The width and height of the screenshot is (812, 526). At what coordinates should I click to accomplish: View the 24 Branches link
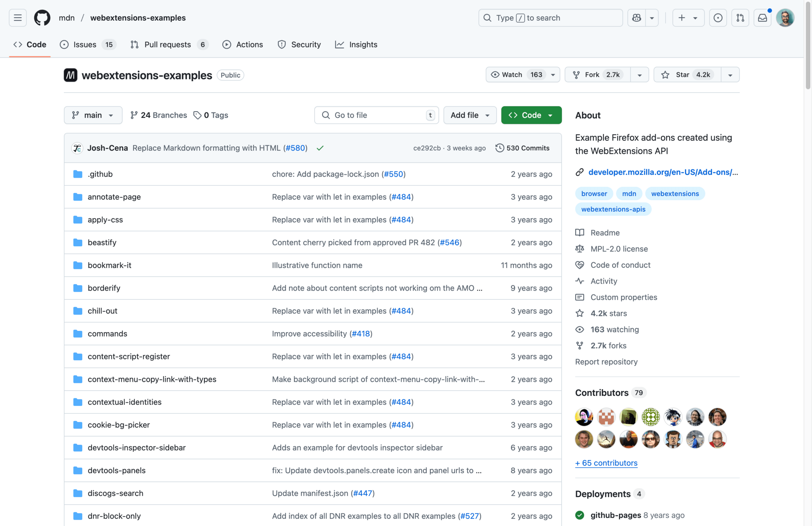click(159, 115)
